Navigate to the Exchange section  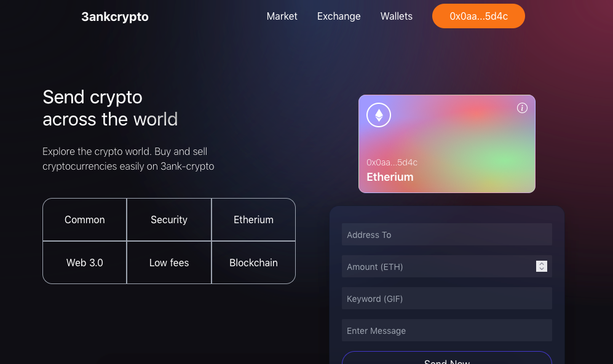[339, 16]
